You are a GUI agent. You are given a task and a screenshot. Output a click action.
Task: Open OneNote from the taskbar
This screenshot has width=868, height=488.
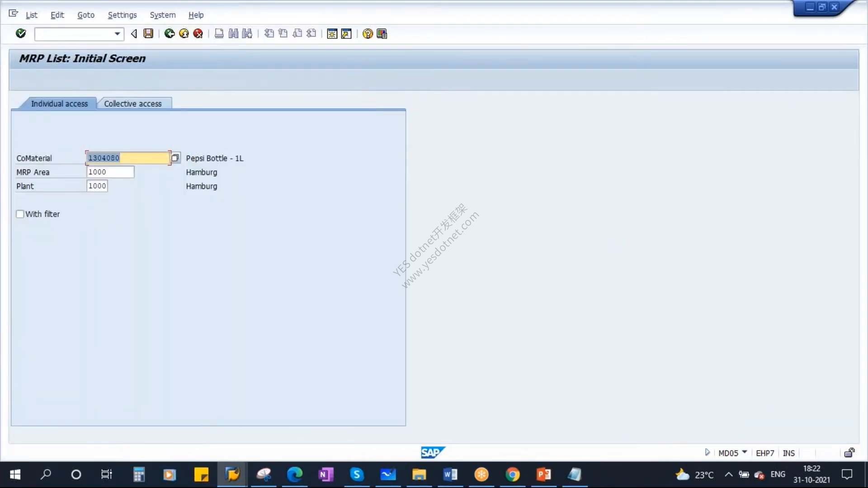325,474
